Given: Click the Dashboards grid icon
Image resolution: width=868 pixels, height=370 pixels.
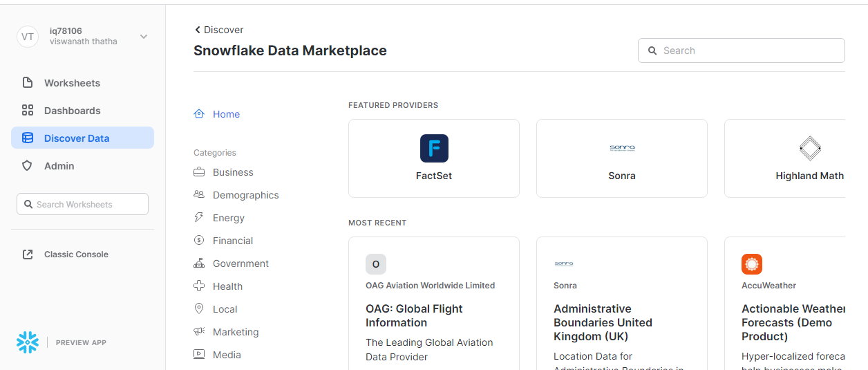Looking at the screenshot, I should pyautogui.click(x=28, y=111).
